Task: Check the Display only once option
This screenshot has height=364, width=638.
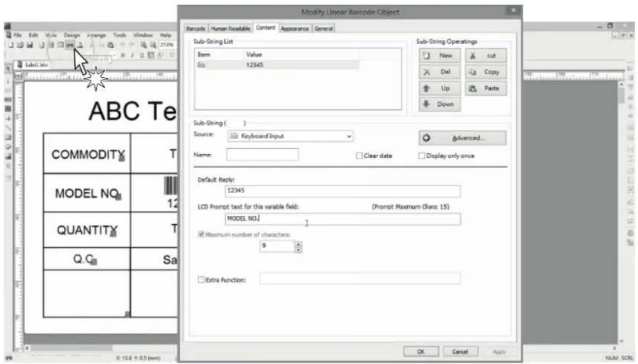Action: tap(422, 156)
